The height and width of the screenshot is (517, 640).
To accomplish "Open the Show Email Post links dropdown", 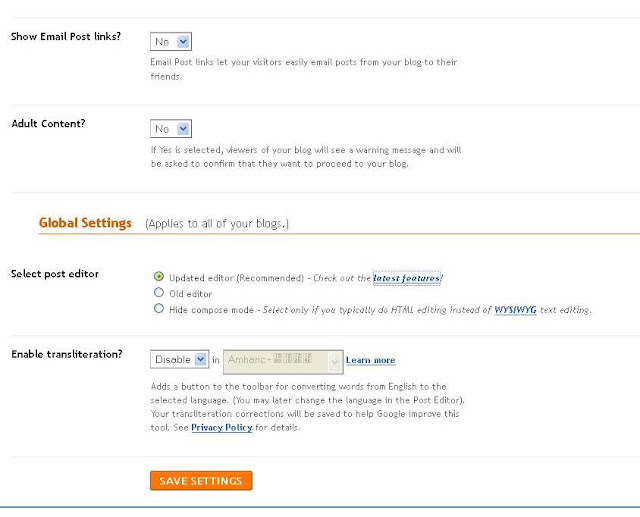I will (x=171, y=42).
